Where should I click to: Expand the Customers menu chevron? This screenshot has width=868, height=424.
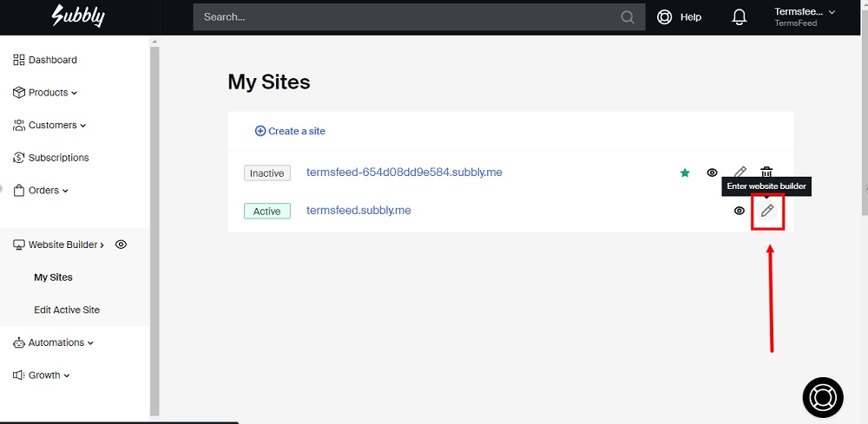pyautogui.click(x=83, y=126)
